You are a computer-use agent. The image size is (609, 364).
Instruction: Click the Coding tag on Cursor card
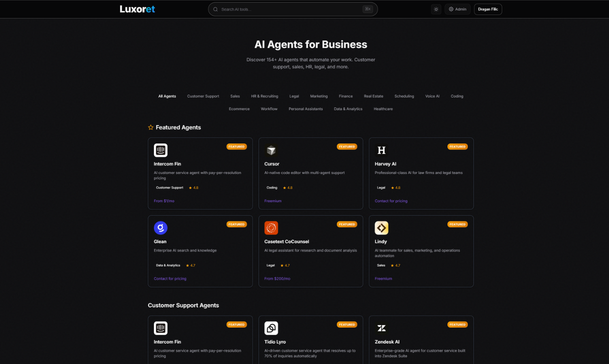(x=272, y=188)
